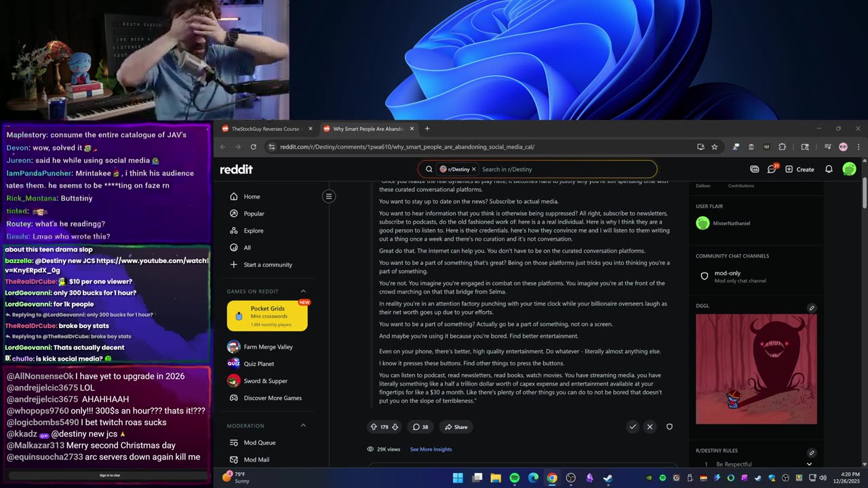Open the Reddit advertise icon
The width and height of the screenshot is (868, 488).
click(754, 169)
